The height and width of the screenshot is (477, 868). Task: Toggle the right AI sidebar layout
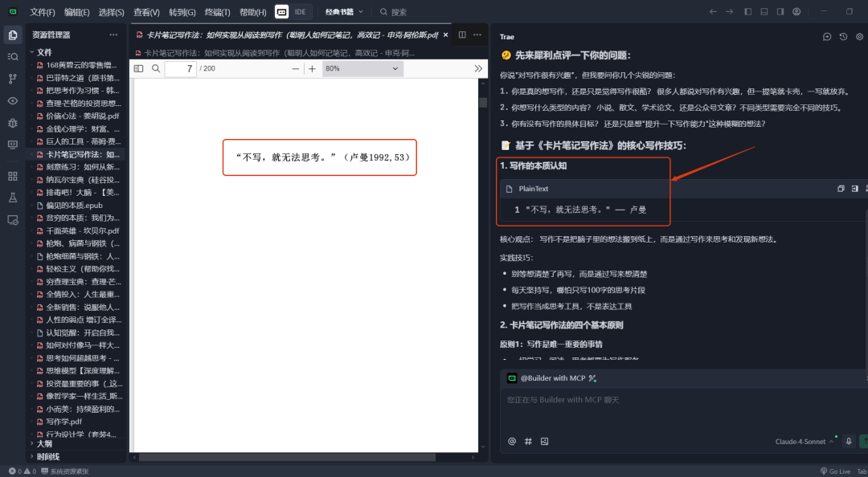click(x=780, y=11)
